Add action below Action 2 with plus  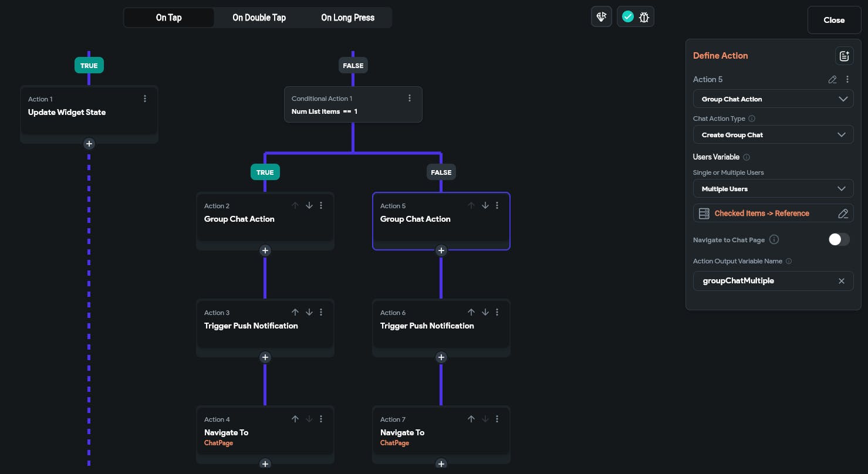[265, 250]
